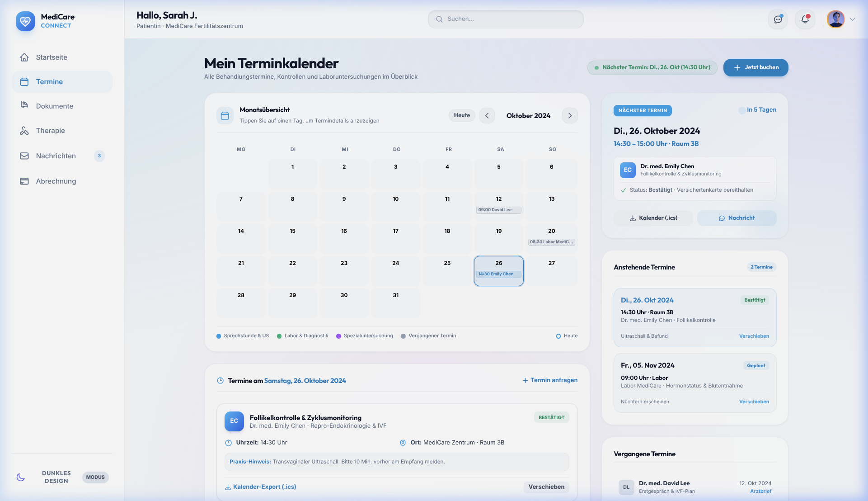Click the moon dark design icon
Screen dimensions: 868x501
pyautogui.click(x=21, y=477)
